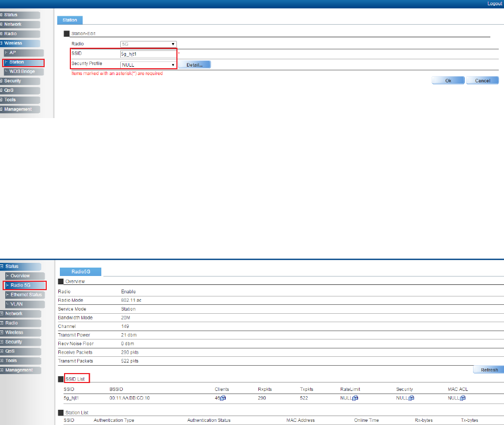Click the Detail... button
The height and width of the screenshot is (425, 504).
click(194, 65)
